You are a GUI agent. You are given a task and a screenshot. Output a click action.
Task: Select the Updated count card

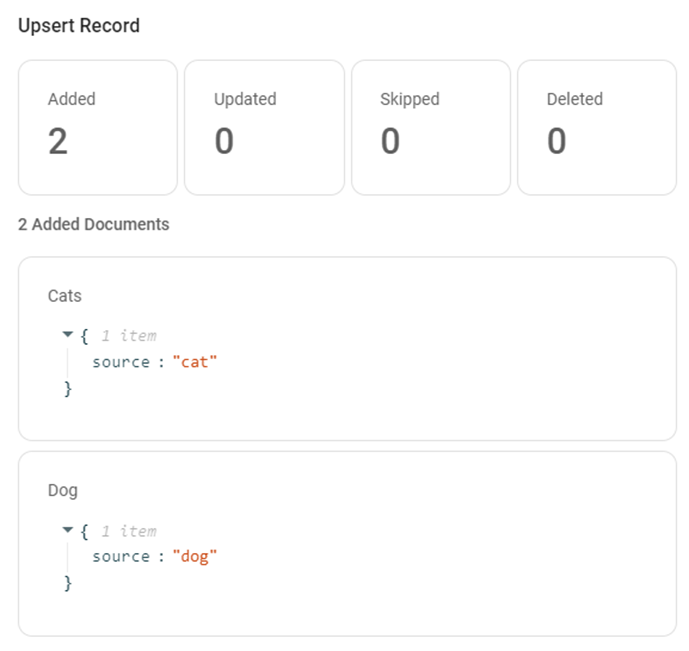coord(264,127)
